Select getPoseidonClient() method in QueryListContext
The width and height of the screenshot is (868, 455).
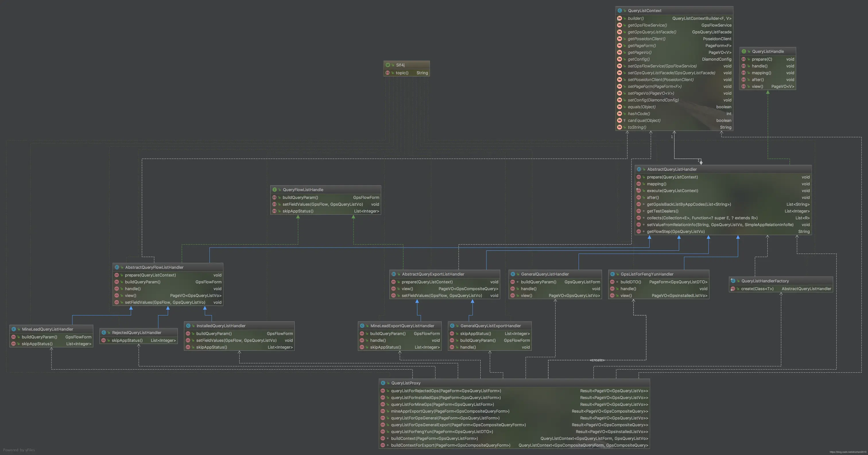(x=646, y=39)
